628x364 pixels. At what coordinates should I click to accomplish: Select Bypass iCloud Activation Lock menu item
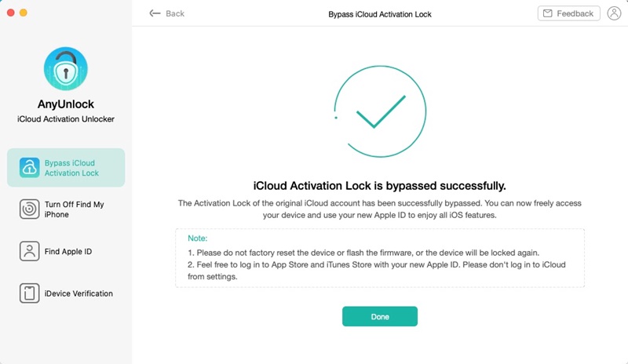[x=66, y=168]
